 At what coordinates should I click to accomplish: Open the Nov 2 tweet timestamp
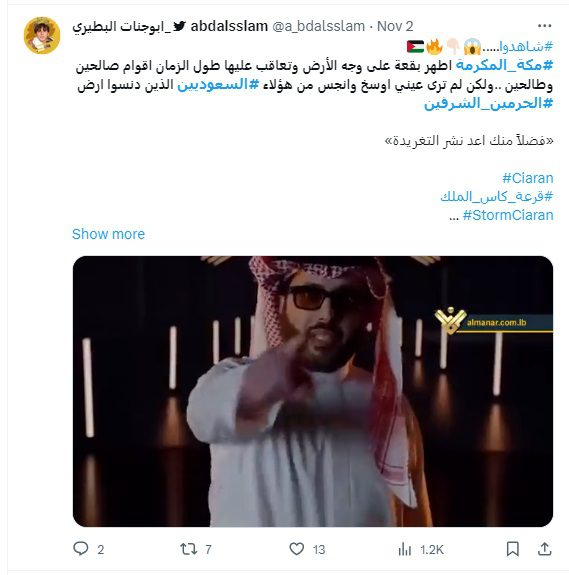point(395,26)
